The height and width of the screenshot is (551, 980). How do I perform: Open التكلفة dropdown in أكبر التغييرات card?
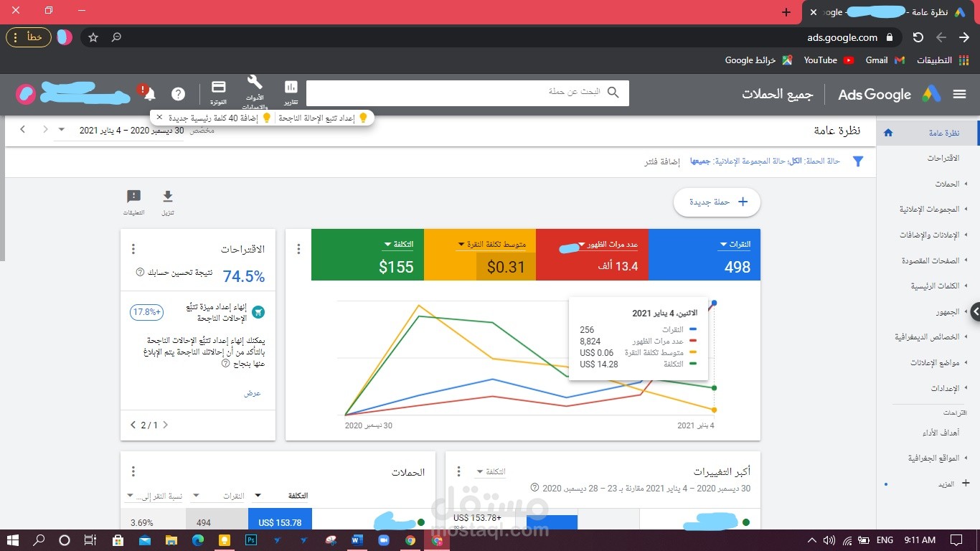coord(490,472)
